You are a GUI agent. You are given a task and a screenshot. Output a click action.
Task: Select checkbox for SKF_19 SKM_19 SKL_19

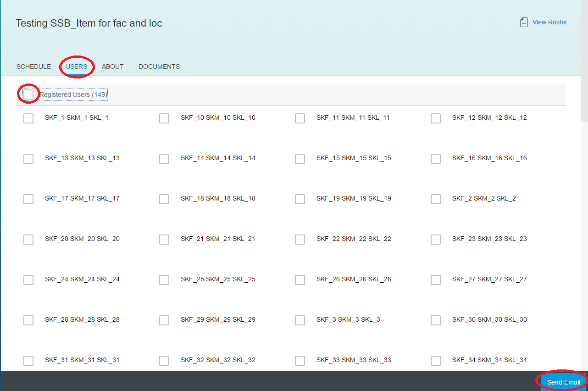[300, 199]
